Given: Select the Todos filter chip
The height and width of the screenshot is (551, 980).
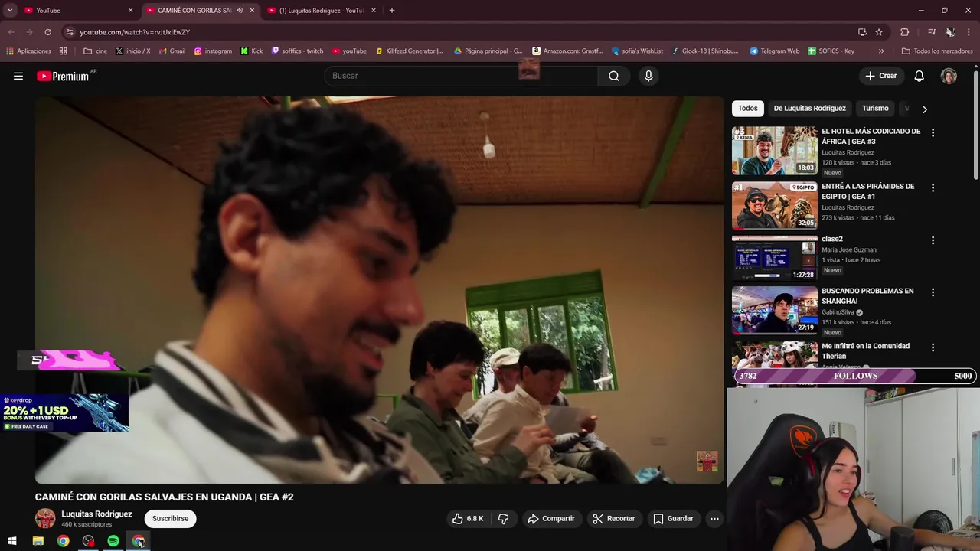Looking at the screenshot, I should tap(748, 109).
